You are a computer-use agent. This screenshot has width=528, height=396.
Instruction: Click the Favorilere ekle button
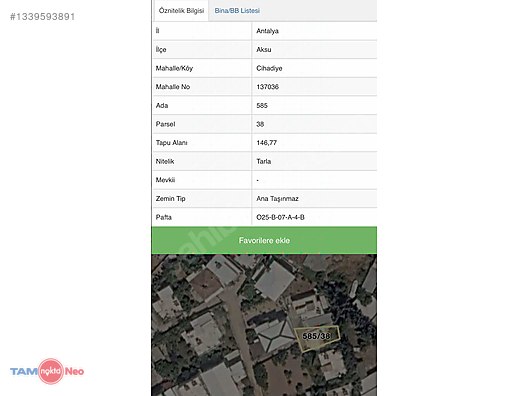(264, 240)
